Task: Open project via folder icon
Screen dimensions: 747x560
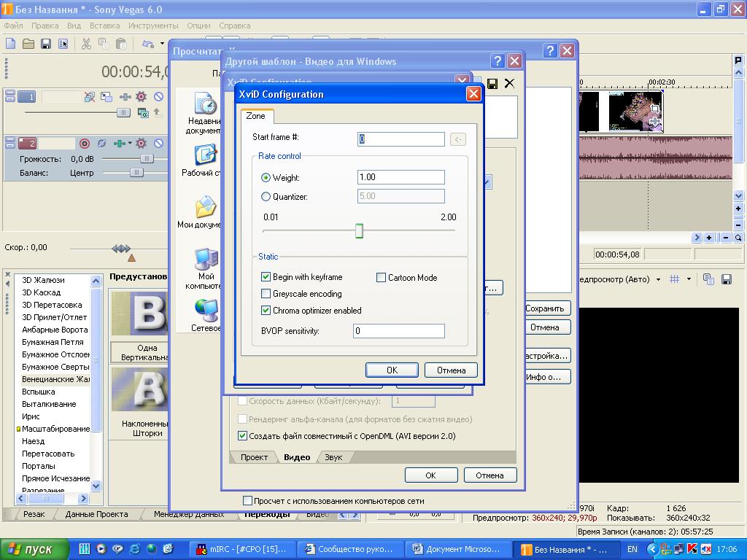Action: (28, 44)
